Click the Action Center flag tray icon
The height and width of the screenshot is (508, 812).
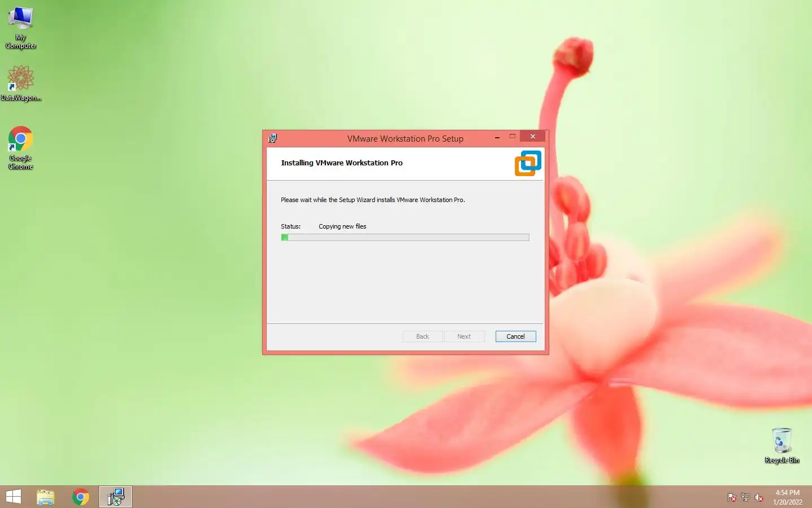[732, 497]
